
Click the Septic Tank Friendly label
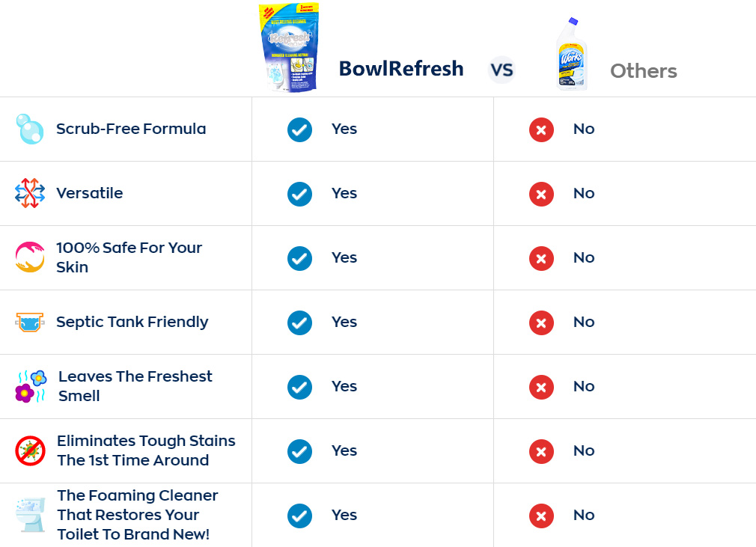pyautogui.click(x=132, y=322)
